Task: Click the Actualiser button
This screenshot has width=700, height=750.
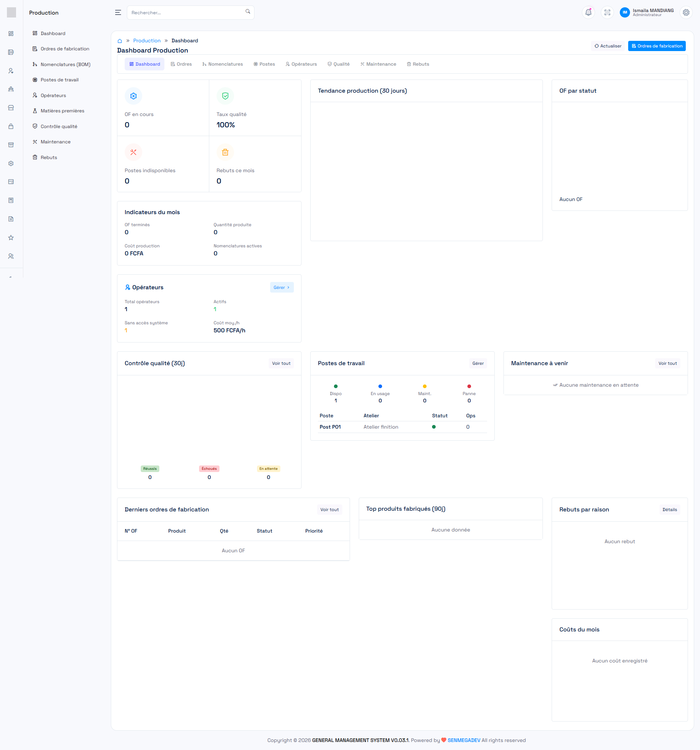Action: point(608,46)
